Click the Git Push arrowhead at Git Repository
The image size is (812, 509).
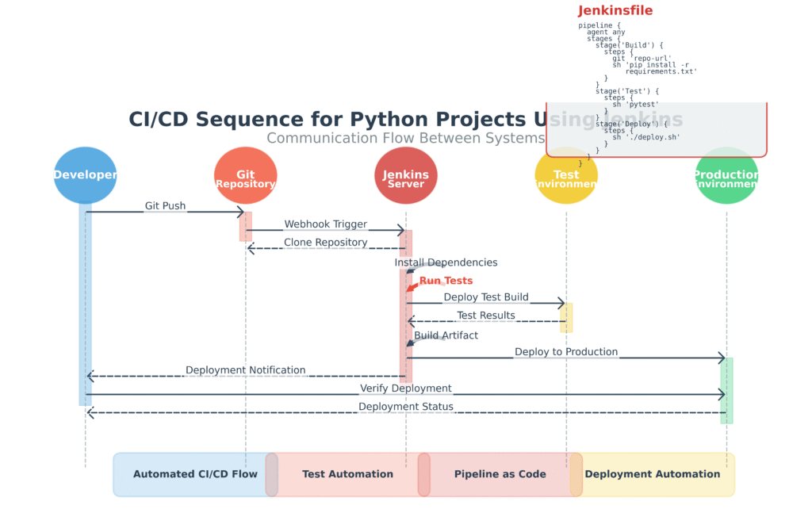pyautogui.click(x=240, y=212)
